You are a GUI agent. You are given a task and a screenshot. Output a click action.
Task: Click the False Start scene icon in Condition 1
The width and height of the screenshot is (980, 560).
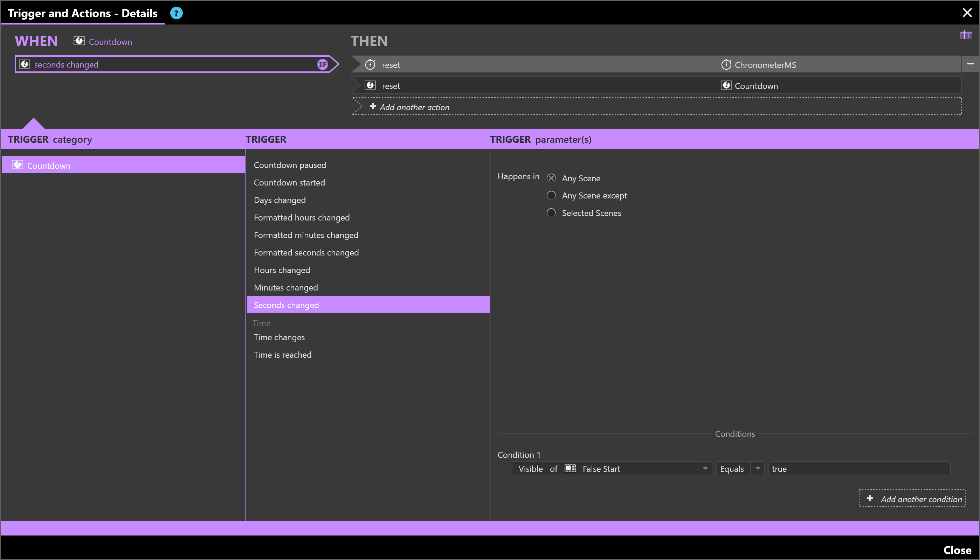point(570,468)
